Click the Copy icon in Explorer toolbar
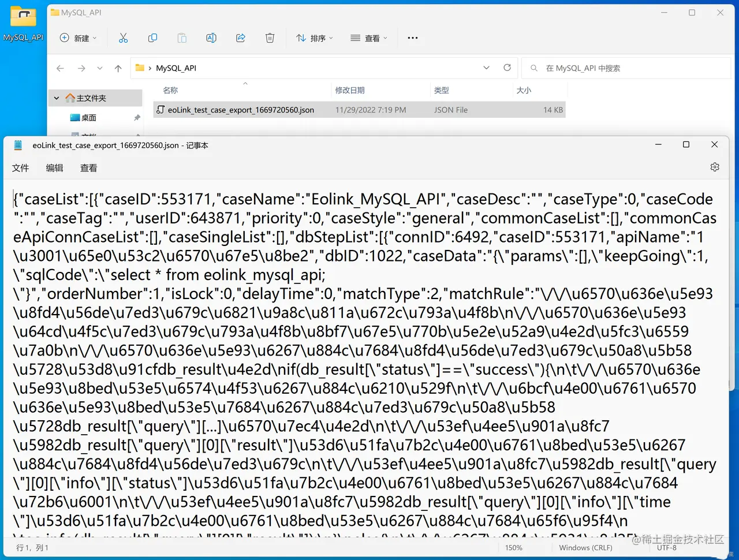 152,38
